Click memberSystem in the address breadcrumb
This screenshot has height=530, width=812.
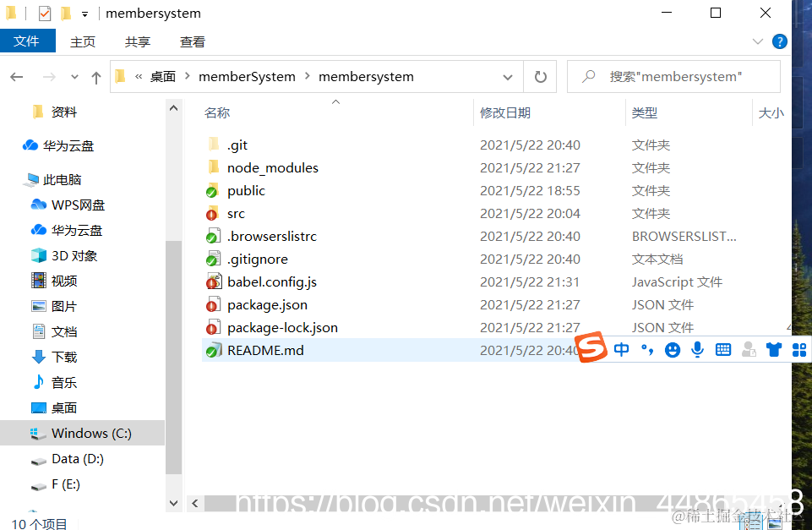[247, 77]
